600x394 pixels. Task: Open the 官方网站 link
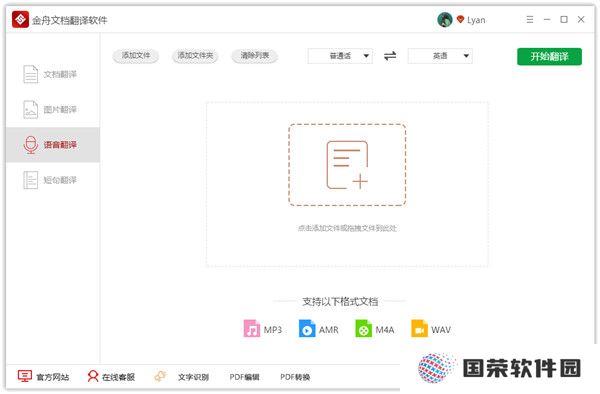pos(53,377)
